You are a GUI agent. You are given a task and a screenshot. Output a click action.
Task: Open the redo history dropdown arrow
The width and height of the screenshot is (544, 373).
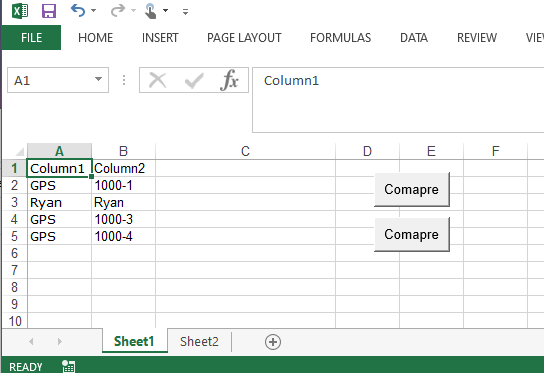134,11
